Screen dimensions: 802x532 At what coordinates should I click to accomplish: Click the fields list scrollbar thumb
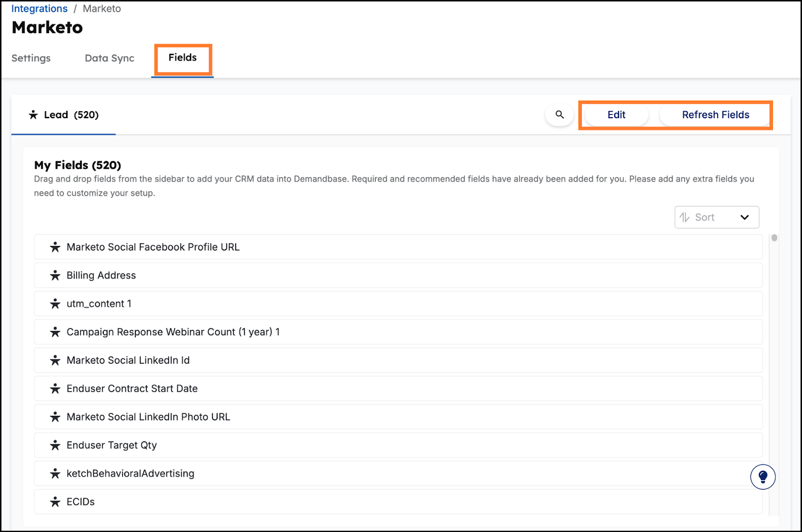click(x=774, y=238)
